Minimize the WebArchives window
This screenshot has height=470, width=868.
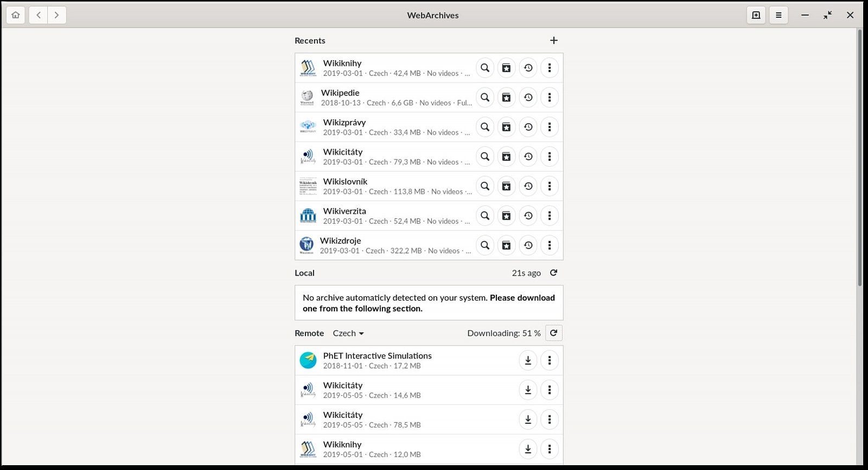(805, 15)
